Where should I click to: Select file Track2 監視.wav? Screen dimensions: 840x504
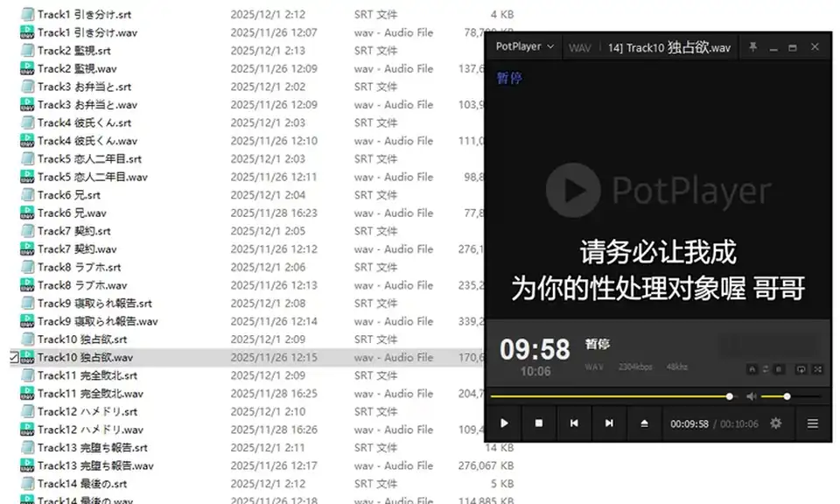[77, 68]
